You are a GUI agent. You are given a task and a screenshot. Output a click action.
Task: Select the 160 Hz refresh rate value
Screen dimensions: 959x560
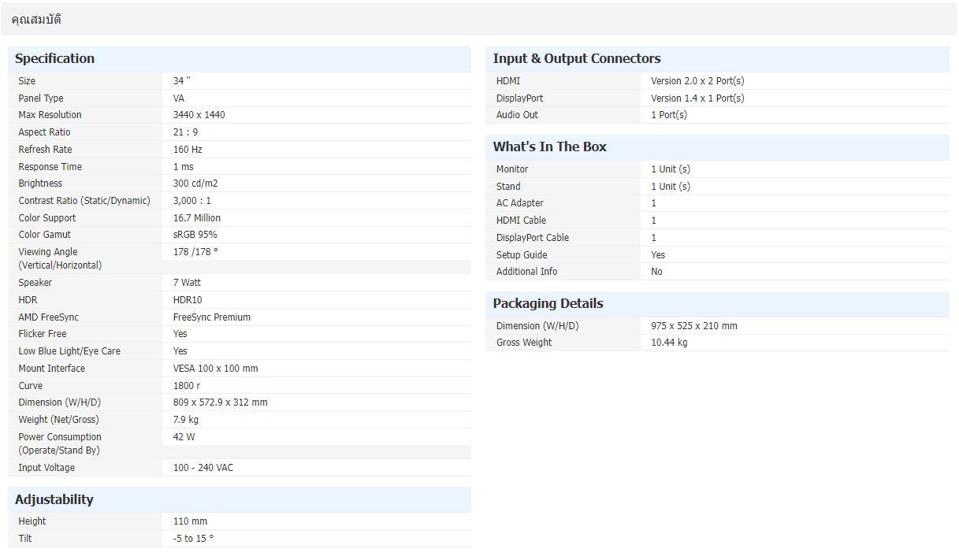[188, 150]
